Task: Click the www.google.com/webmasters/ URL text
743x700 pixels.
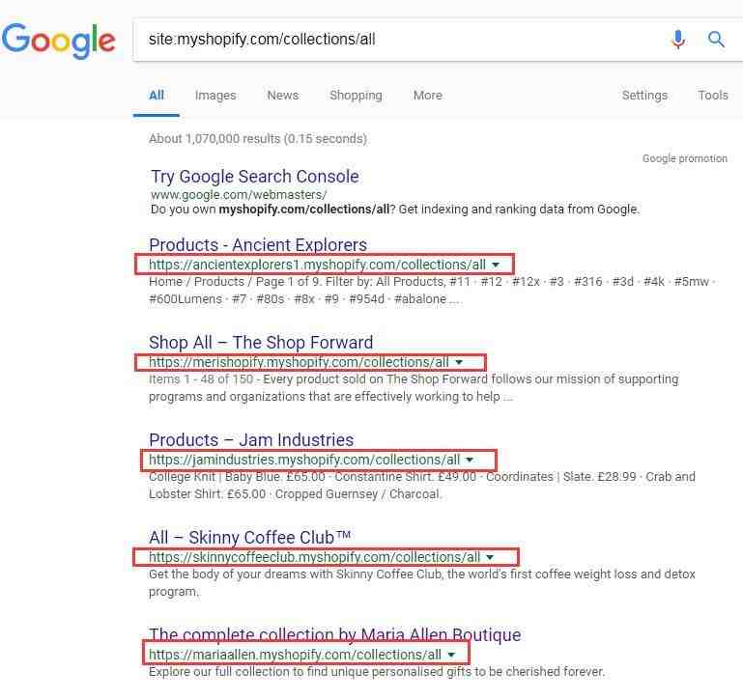Action: point(239,195)
